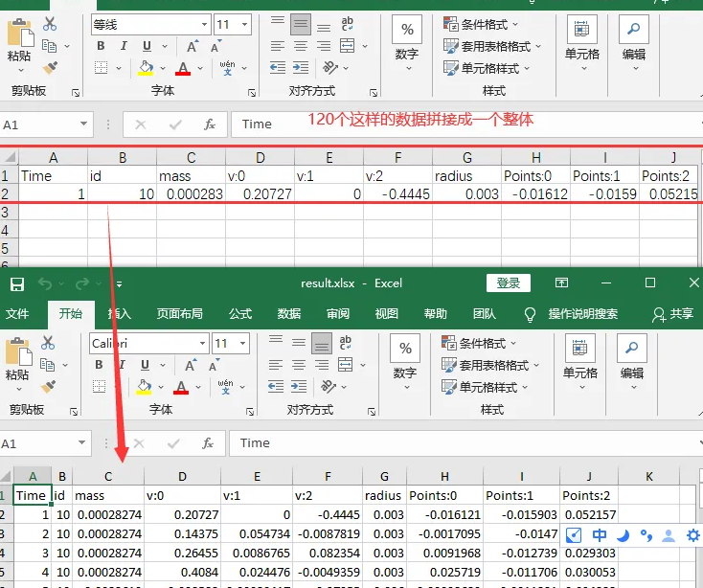The image size is (703, 588).
Task: Open the 帮助 ribbon tab
Action: [x=436, y=314]
